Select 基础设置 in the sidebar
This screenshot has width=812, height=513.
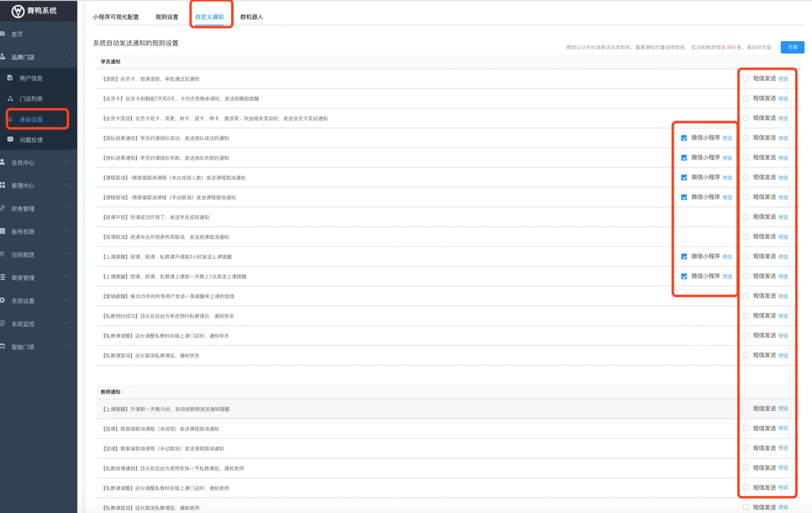click(31, 119)
